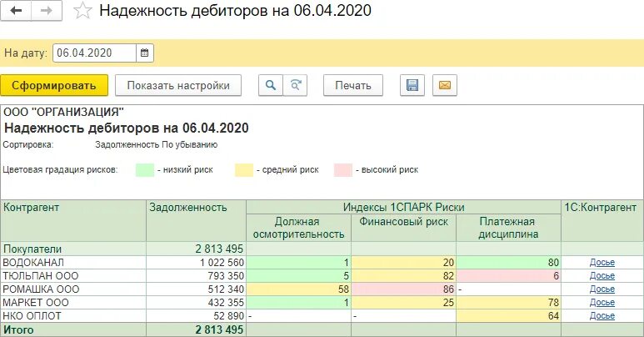644x337 pixels.
Task: Click the red high-risk legend swatch
Action: (x=344, y=169)
